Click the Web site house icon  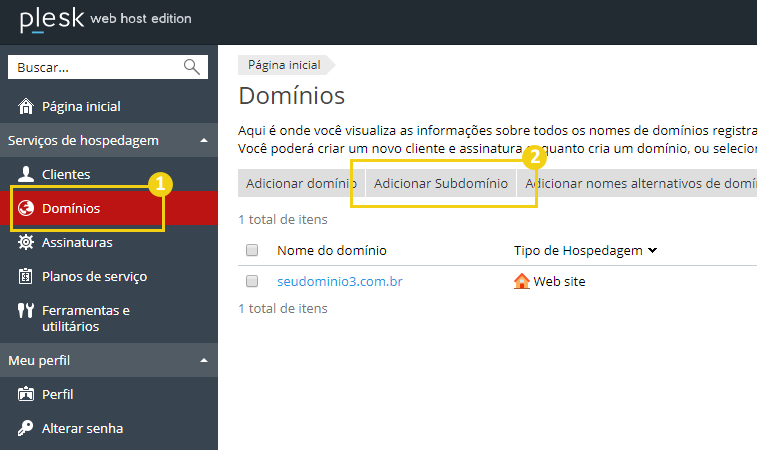pyautogui.click(x=521, y=281)
